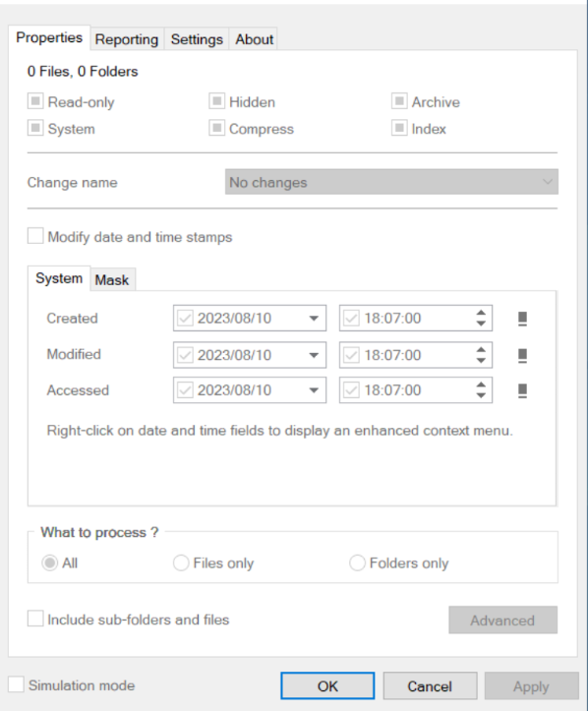Screen dimensions: 588x711
Task: Decrease Modified time with down arrow
Action: tap(481, 360)
